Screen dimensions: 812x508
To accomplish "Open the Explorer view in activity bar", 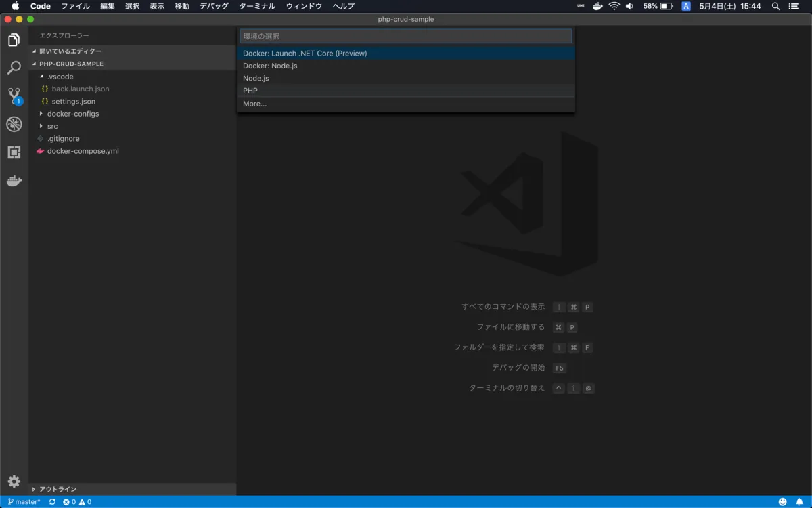I will [x=14, y=40].
